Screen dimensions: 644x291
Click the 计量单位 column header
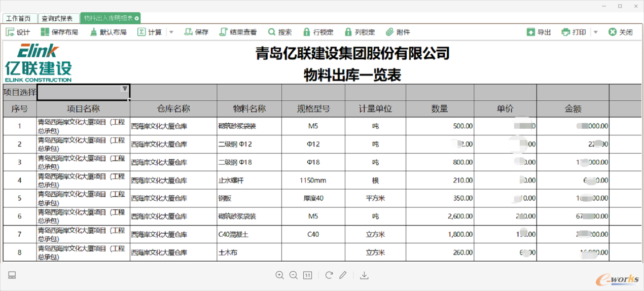tap(375, 109)
